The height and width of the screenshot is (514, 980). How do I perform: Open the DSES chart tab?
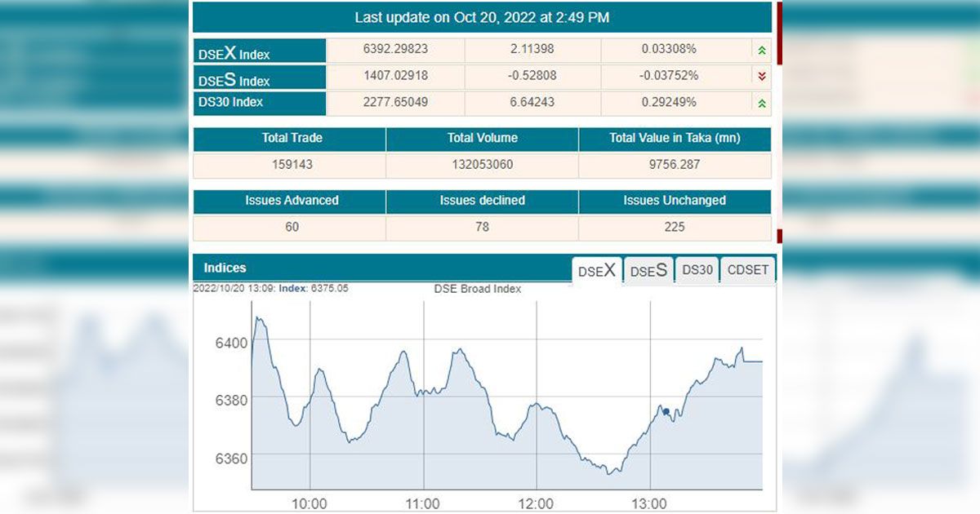pyautogui.click(x=649, y=271)
